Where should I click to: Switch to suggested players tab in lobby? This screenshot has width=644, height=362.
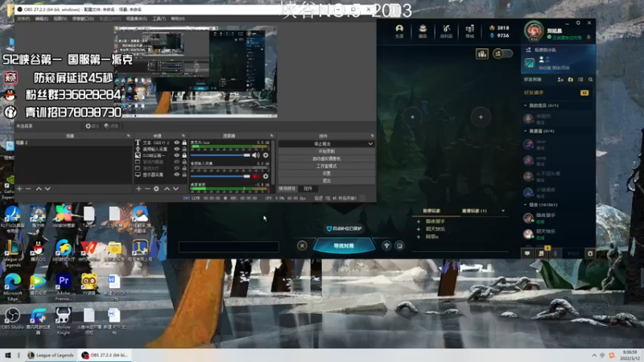(431, 211)
